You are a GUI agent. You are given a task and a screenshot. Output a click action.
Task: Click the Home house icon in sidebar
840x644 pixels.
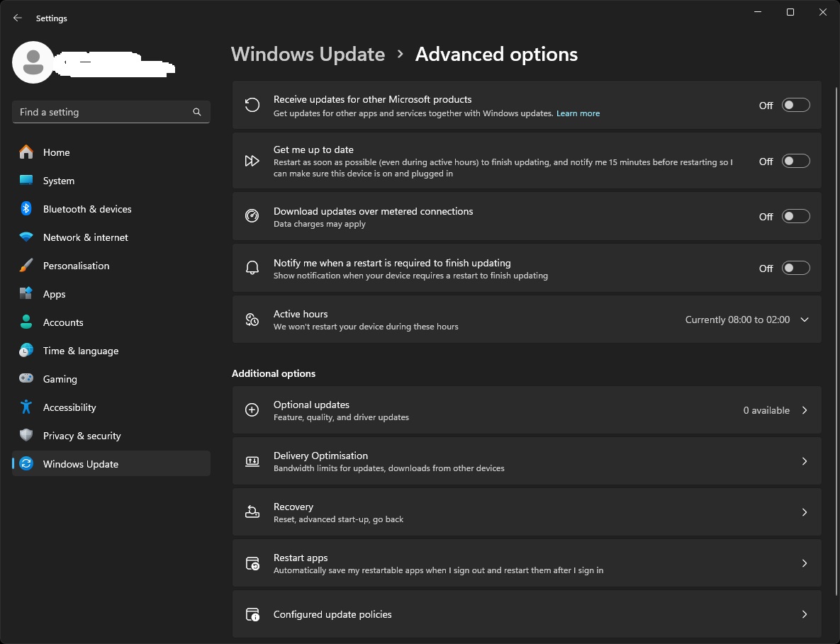pos(26,152)
